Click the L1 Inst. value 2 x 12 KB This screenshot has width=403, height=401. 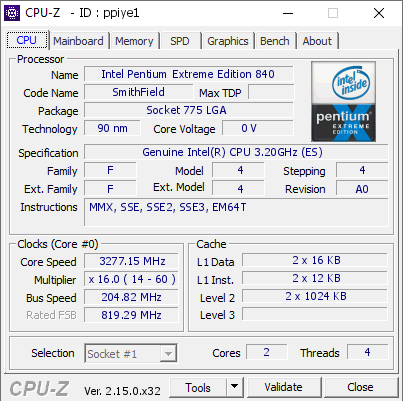coord(315,278)
